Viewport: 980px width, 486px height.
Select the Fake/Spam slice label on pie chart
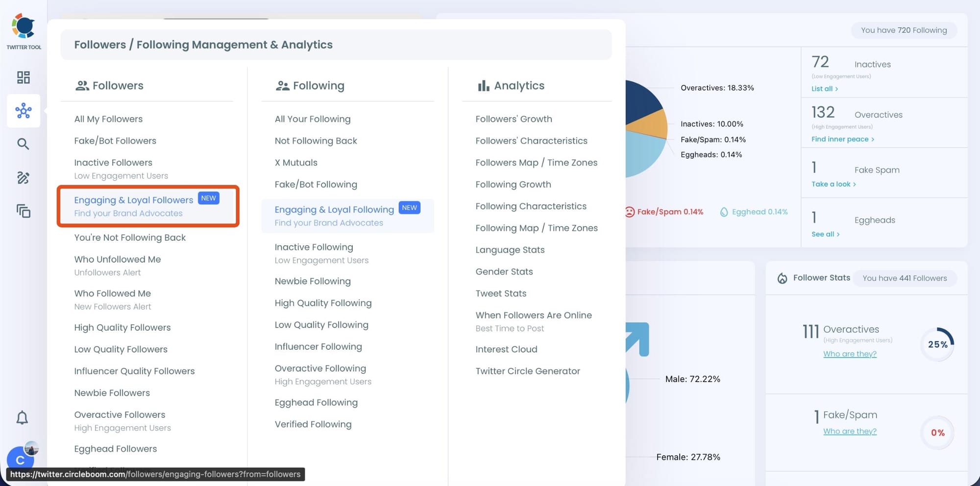point(713,139)
